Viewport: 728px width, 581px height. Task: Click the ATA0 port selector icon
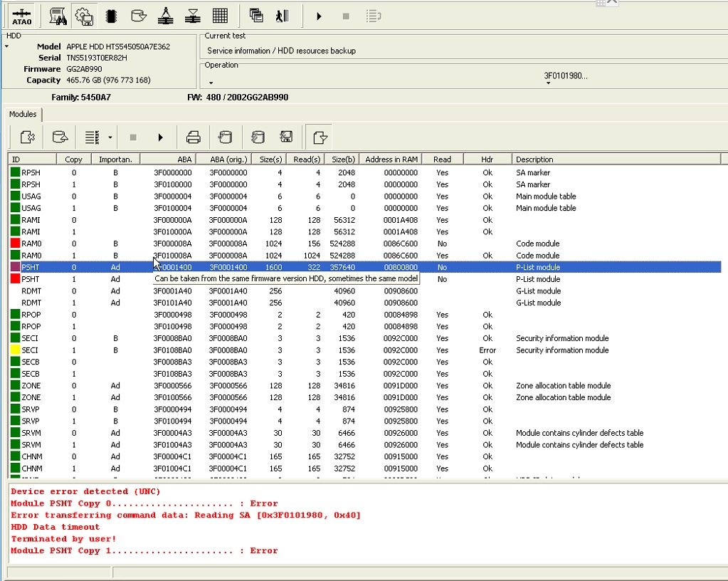coord(22,16)
